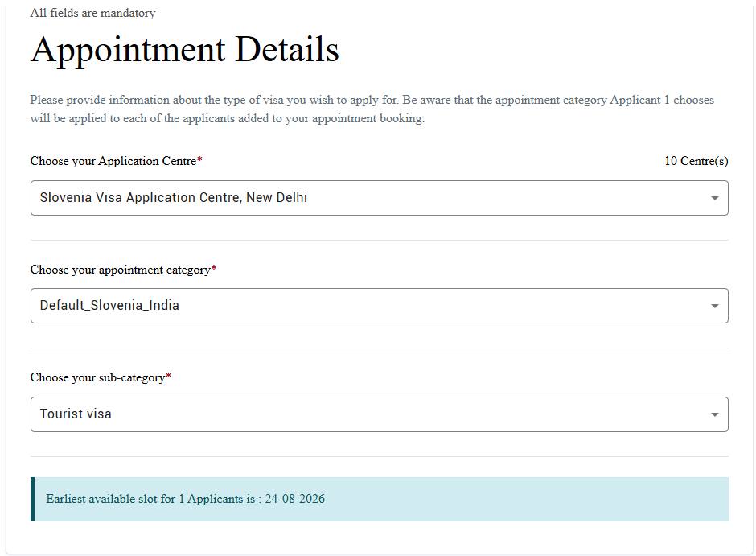This screenshot has width=756, height=556.
Task: Click the Appointment Details heading
Action: (x=185, y=50)
